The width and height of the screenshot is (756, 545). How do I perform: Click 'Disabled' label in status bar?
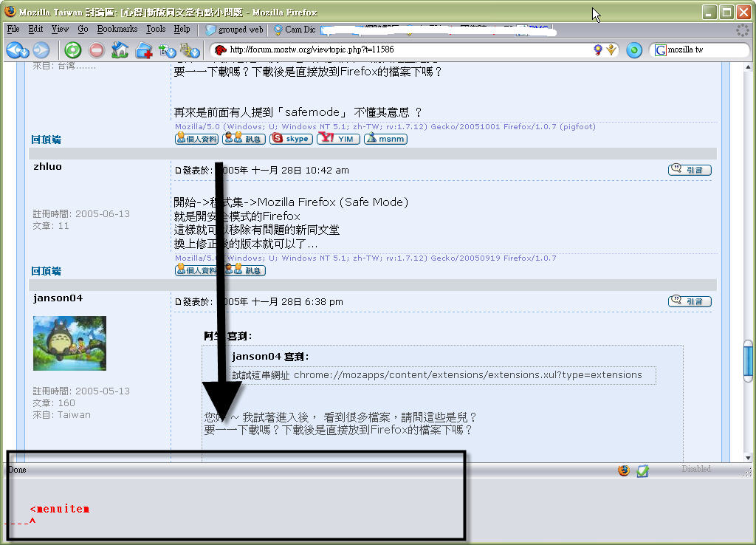tap(696, 469)
